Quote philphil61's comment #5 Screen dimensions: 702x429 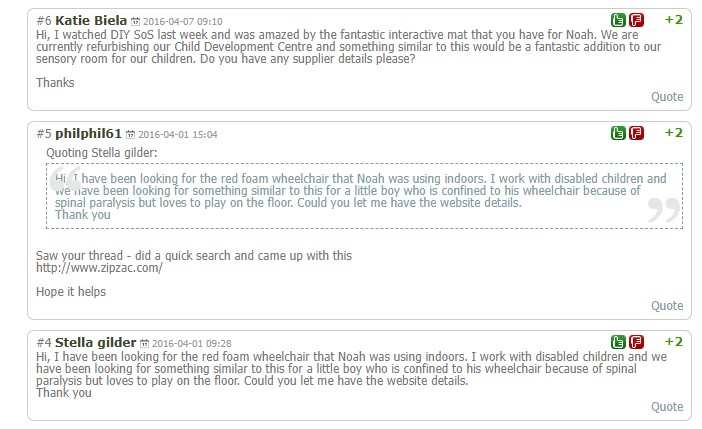pyautogui.click(x=667, y=306)
